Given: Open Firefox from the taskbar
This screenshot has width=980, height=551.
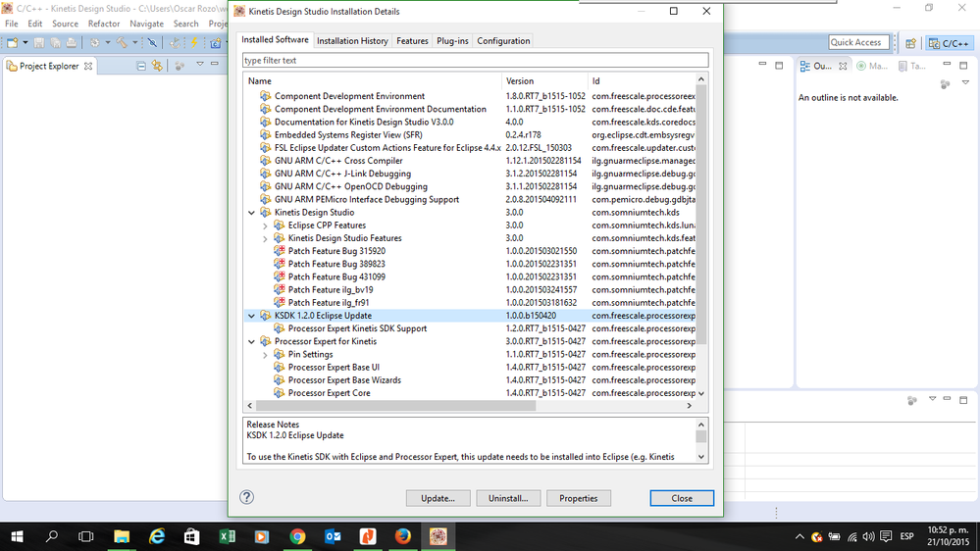Looking at the screenshot, I should [403, 536].
